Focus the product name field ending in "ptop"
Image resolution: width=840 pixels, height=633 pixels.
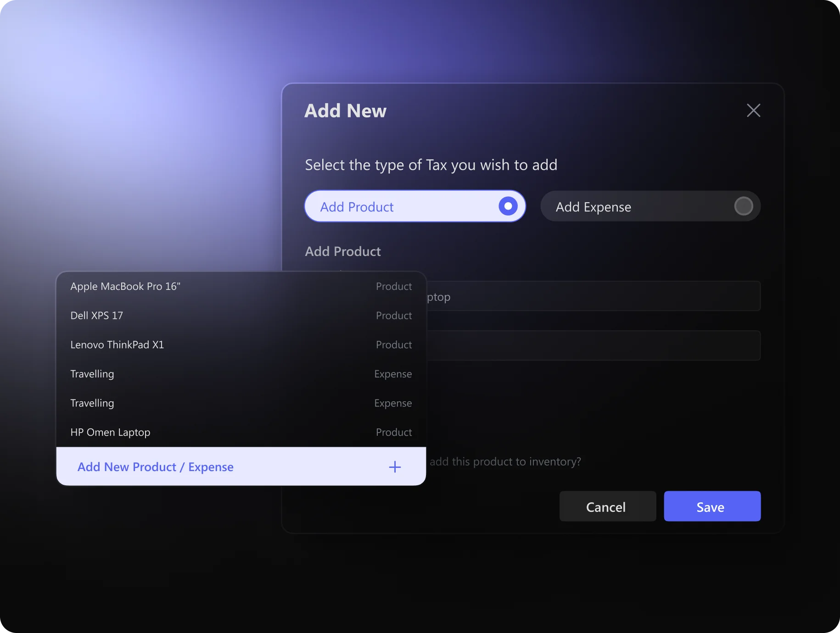click(x=592, y=296)
